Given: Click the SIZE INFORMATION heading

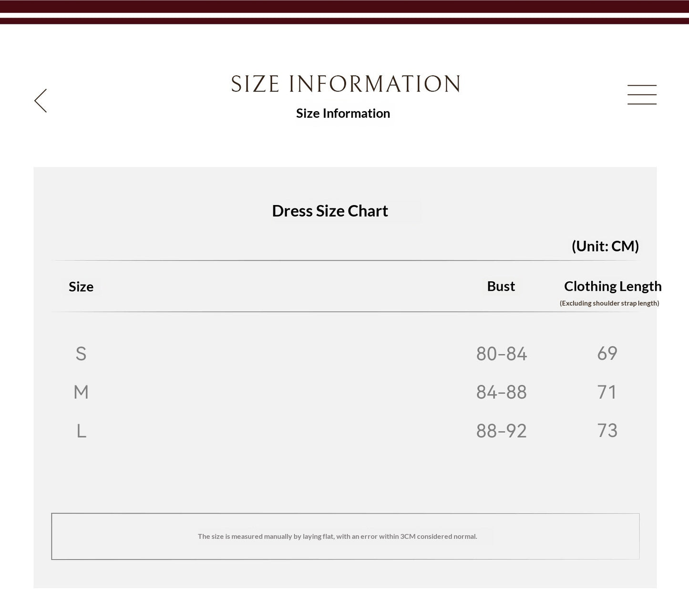Looking at the screenshot, I should [x=346, y=84].
